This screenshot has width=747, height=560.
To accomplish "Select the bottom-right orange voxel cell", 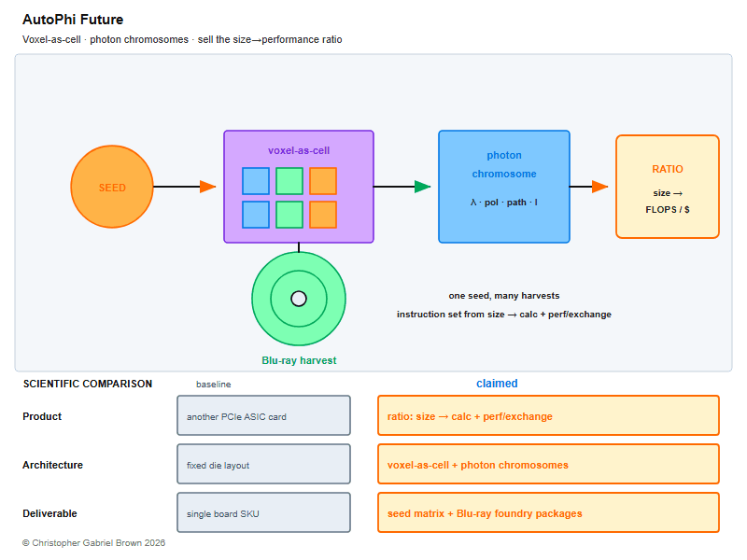I will (x=323, y=215).
